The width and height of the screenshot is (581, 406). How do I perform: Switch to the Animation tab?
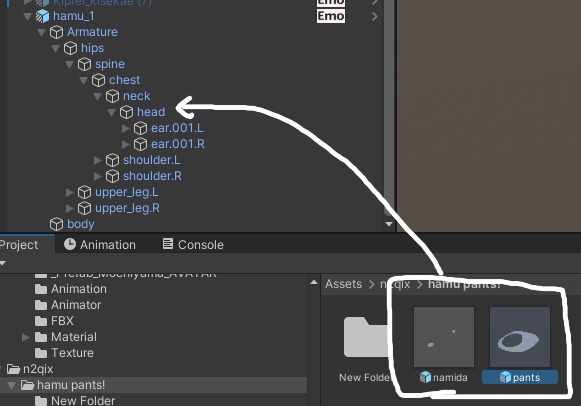[x=100, y=244]
